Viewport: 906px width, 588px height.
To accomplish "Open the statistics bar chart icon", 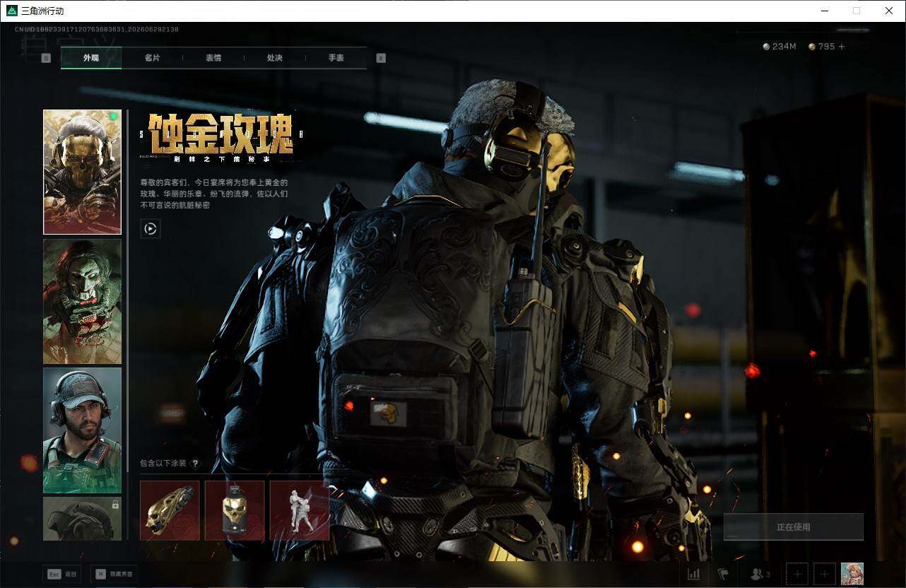I will [693, 574].
